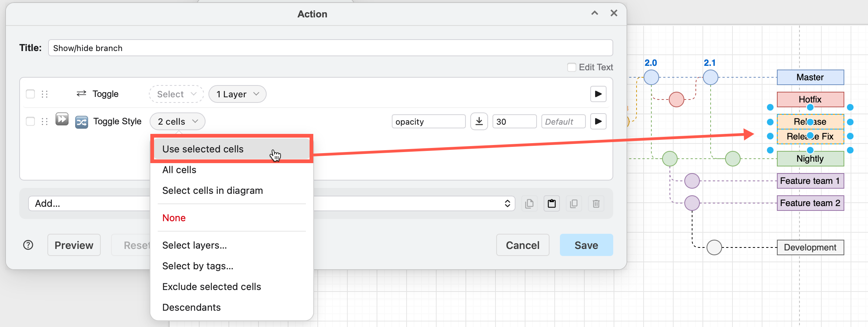
Task: Click the Toggle arrows icon
Action: [81, 94]
